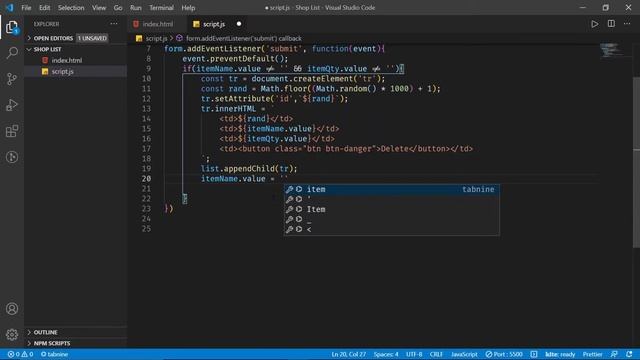Viewport: 640px width, 360px height.
Task: Click the errors and warnings status indicator
Action: click(20, 354)
